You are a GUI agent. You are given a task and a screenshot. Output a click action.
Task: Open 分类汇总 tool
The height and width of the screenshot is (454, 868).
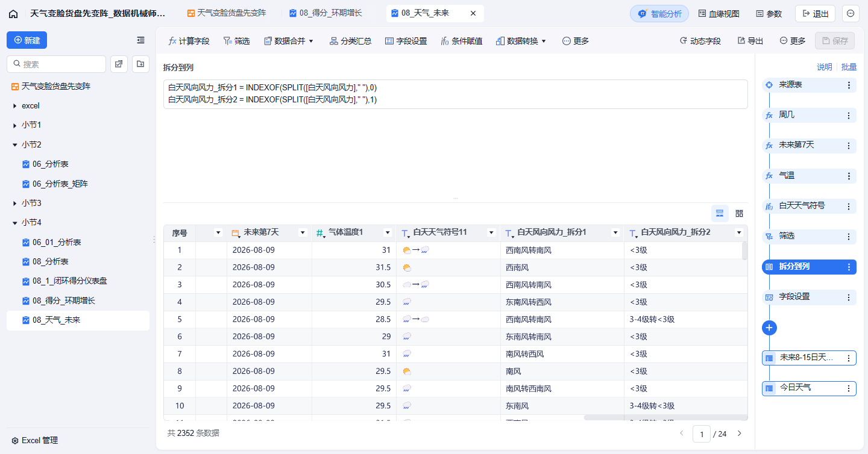350,41
